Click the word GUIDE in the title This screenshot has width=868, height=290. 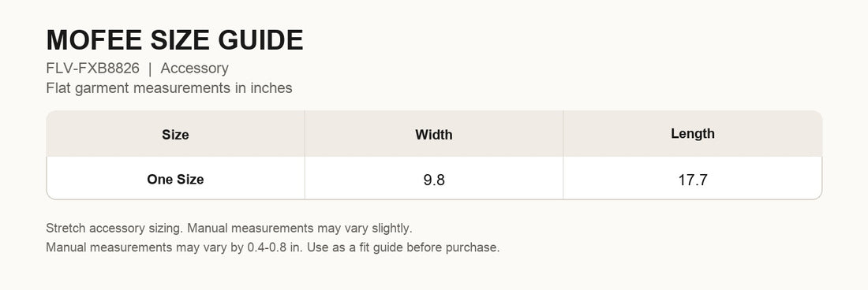pos(260,40)
